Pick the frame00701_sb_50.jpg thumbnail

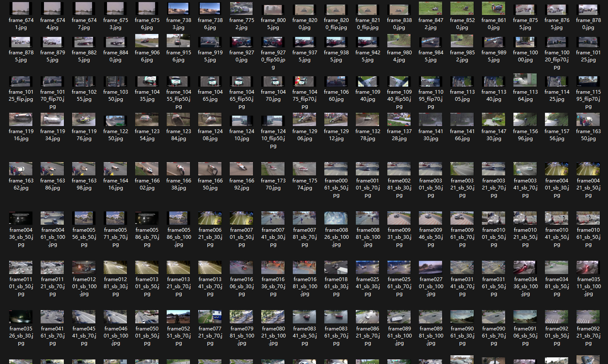241,218
